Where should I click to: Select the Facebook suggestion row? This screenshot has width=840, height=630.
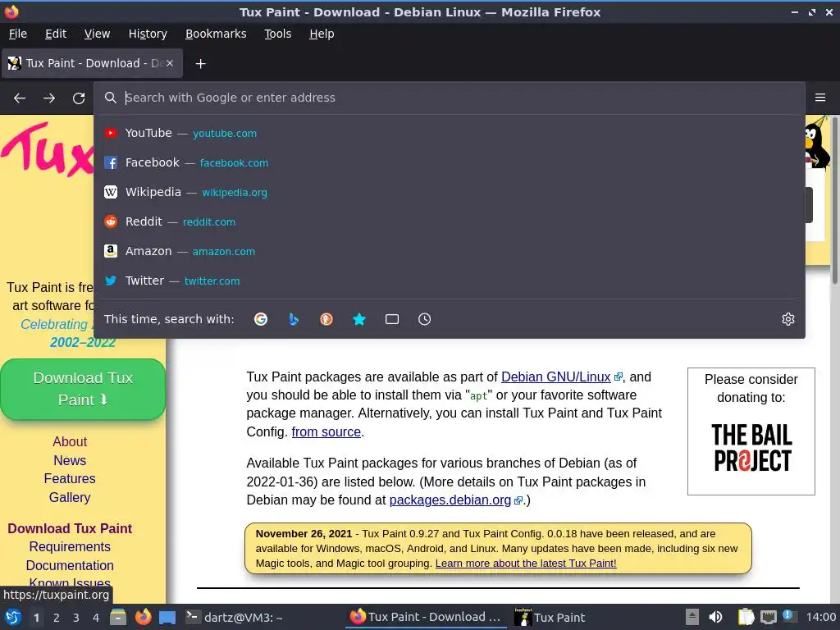coord(449,162)
